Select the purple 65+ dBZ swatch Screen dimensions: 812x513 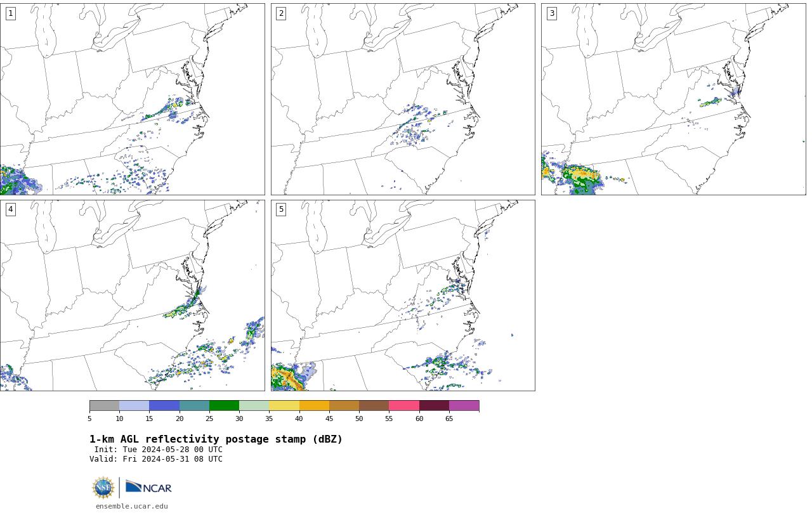click(x=464, y=406)
